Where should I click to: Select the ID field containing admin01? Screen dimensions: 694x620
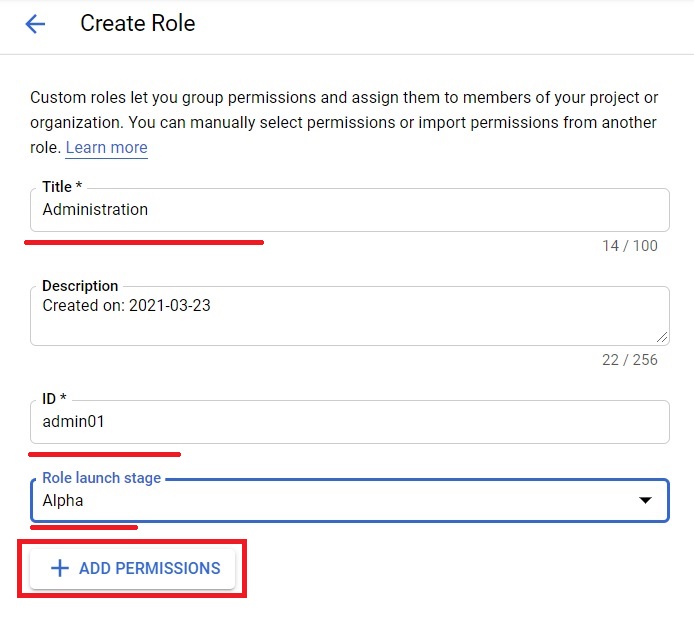(350, 422)
